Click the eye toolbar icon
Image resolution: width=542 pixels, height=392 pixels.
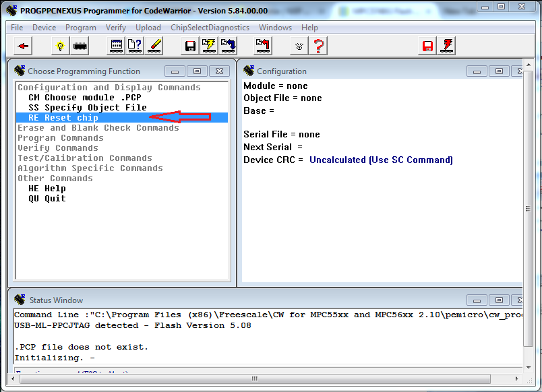pyautogui.click(x=299, y=46)
